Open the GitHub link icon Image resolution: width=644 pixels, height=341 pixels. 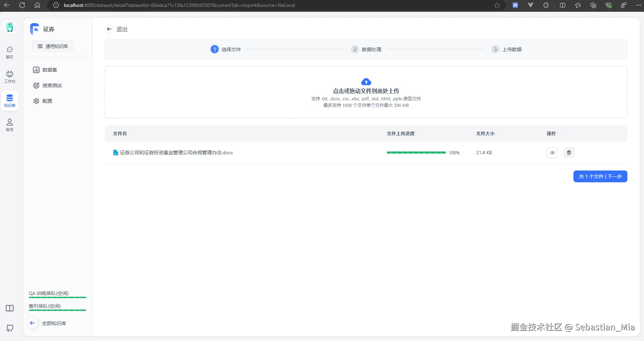(x=10, y=328)
